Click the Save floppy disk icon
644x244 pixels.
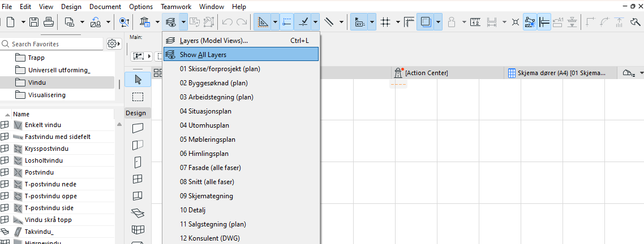(34, 22)
